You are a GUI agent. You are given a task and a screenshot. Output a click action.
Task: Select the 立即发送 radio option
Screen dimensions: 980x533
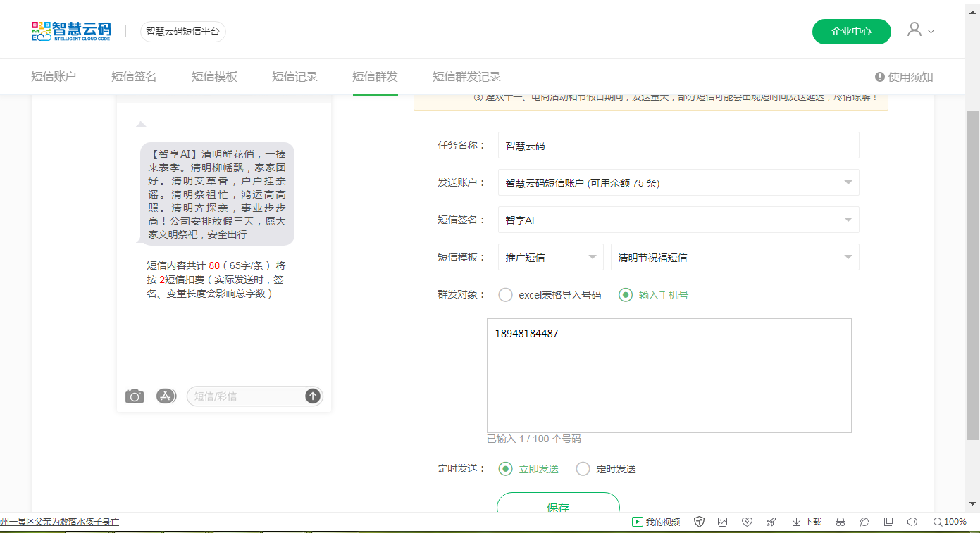505,469
